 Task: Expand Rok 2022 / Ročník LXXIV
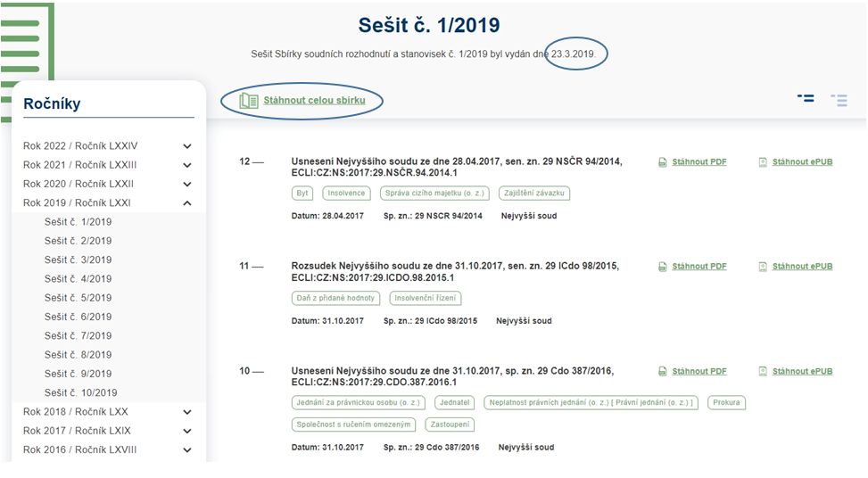[x=187, y=146]
